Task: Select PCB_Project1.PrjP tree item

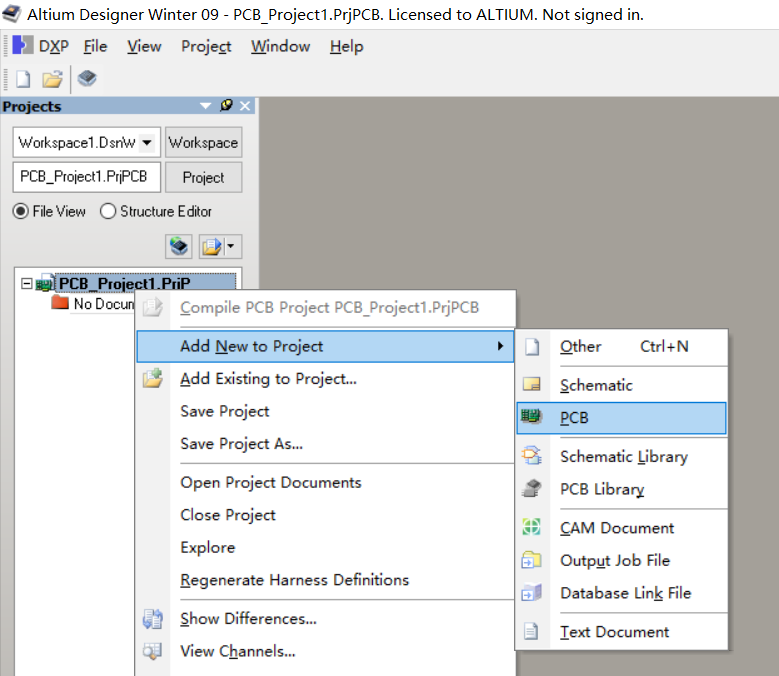Action: 145,283
